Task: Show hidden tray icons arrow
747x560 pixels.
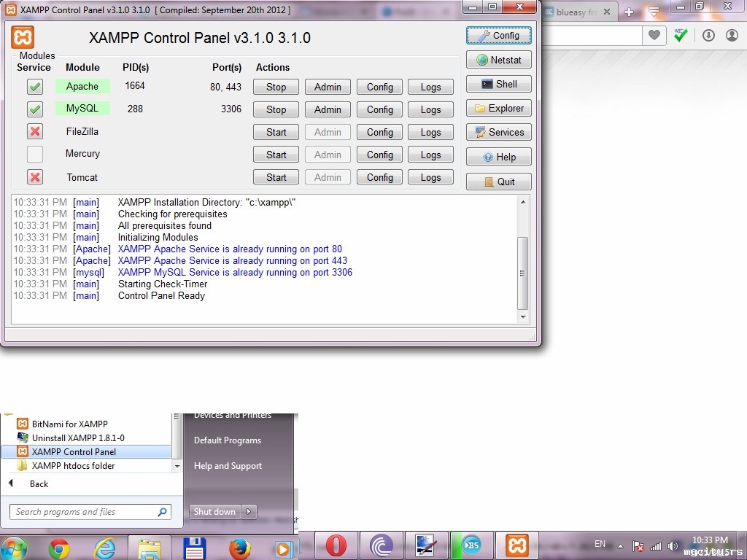Action: 620,546
